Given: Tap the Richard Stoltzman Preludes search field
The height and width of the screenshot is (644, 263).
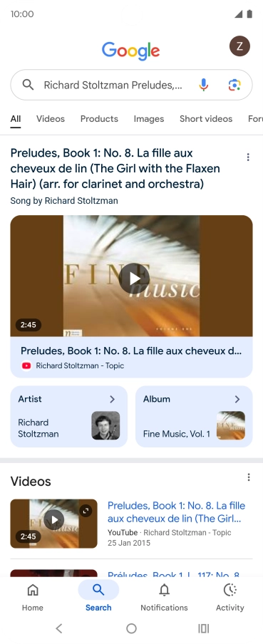Looking at the screenshot, I should (x=113, y=85).
